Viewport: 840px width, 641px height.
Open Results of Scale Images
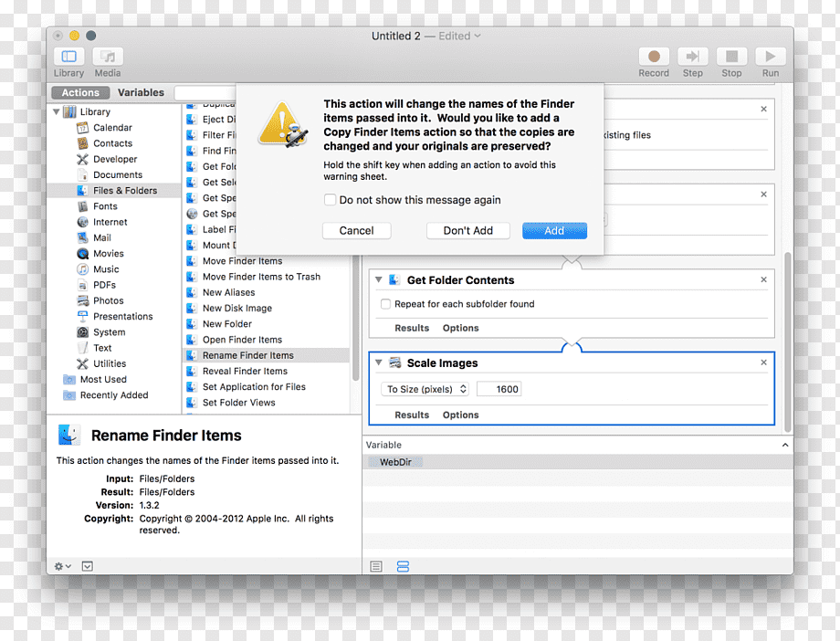(x=412, y=415)
